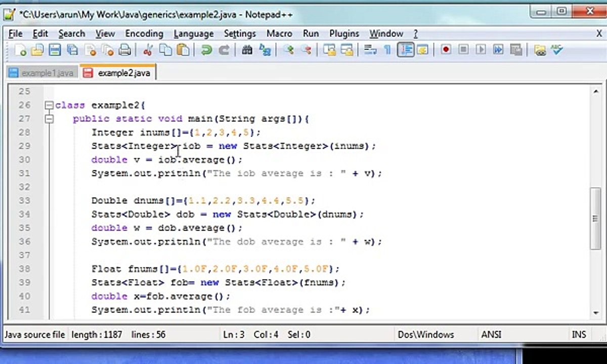This screenshot has width=607, height=364.
Task: Select the example2.java tab
Action: (x=118, y=73)
